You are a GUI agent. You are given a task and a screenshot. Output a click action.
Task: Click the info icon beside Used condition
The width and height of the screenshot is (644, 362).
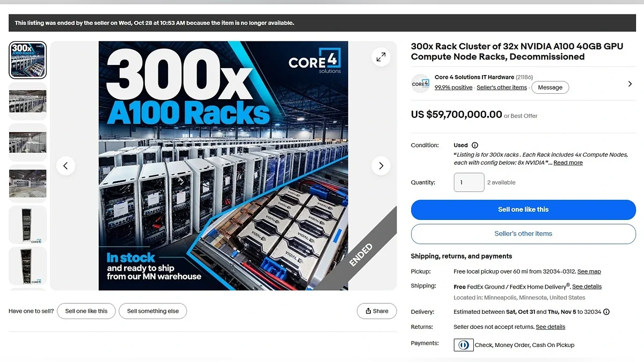point(474,145)
